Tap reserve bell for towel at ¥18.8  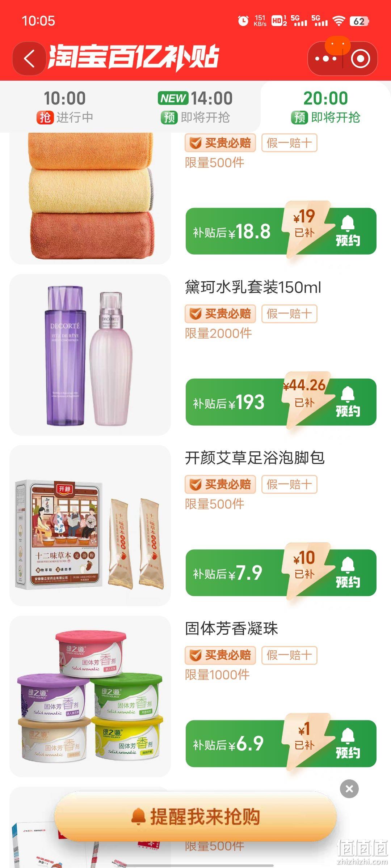348,231
